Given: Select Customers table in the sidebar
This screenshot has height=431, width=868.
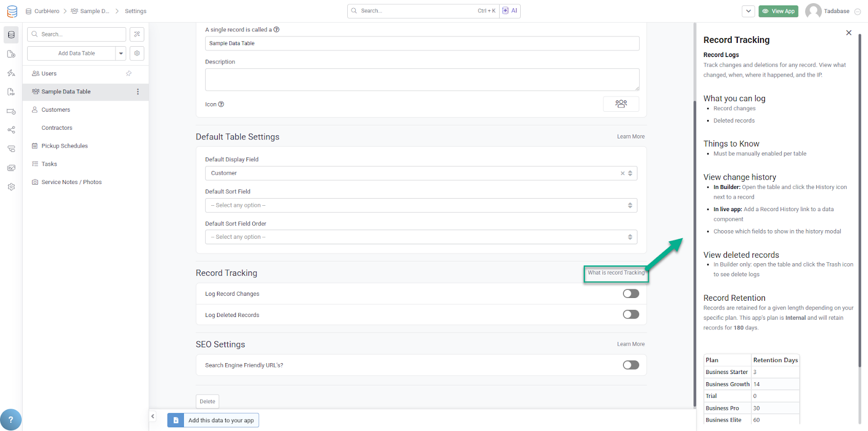Looking at the screenshot, I should coord(56,110).
